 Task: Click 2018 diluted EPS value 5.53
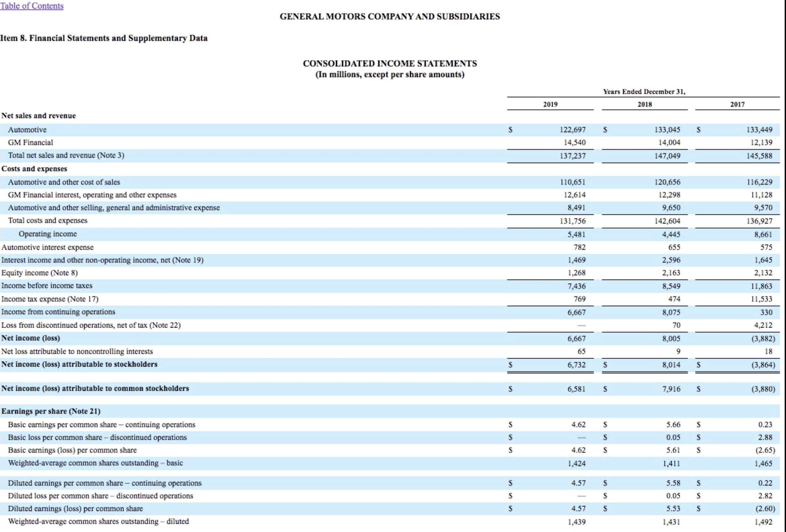click(x=673, y=509)
